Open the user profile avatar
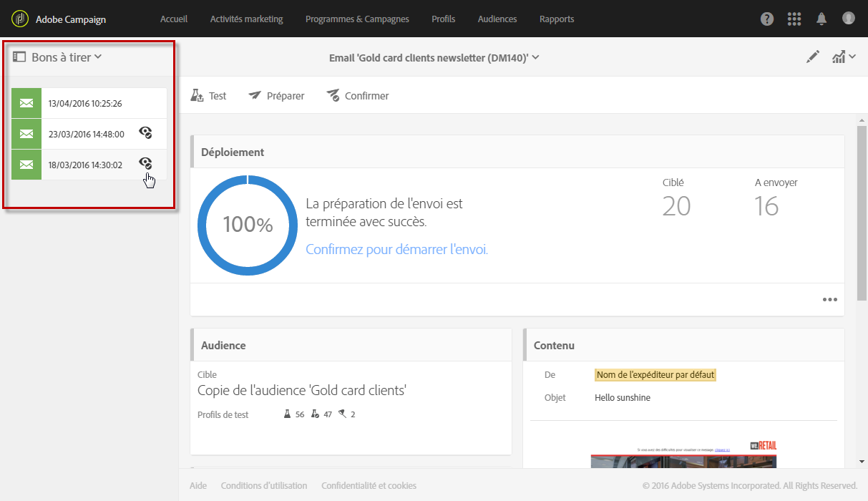 tap(849, 19)
